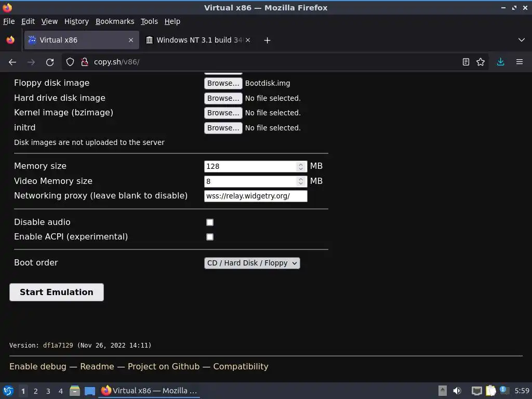Open a new tab with plus button
Image resolution: width=532 pixels, height=399 pixels.
(x=268, y=41)
